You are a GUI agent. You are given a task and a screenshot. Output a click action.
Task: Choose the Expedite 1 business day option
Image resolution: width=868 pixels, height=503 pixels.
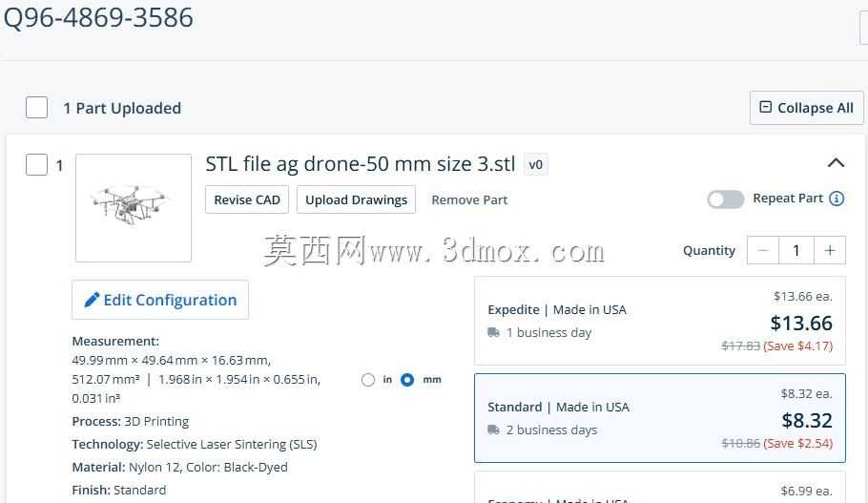point(660,321)
